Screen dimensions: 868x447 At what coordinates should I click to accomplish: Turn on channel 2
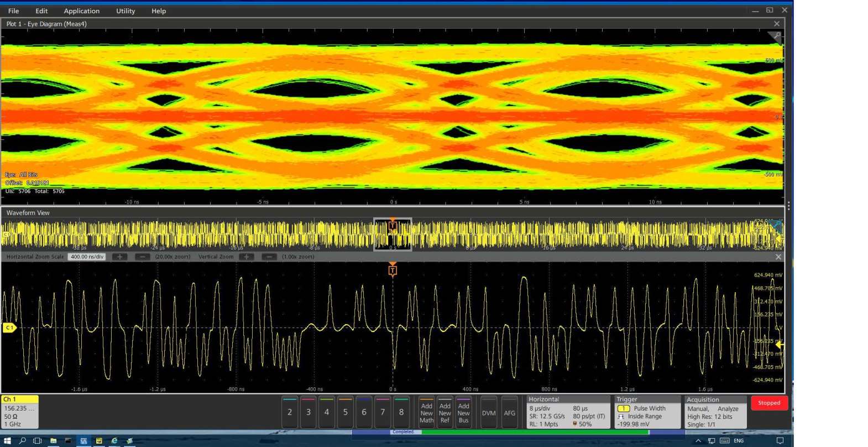[290, 412]
